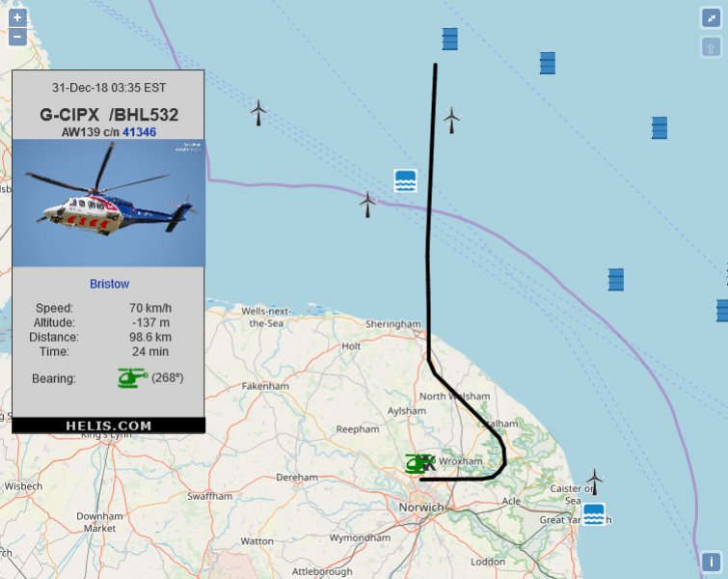Click the westernmost offshore wind turbine marker

click(258, 112)
